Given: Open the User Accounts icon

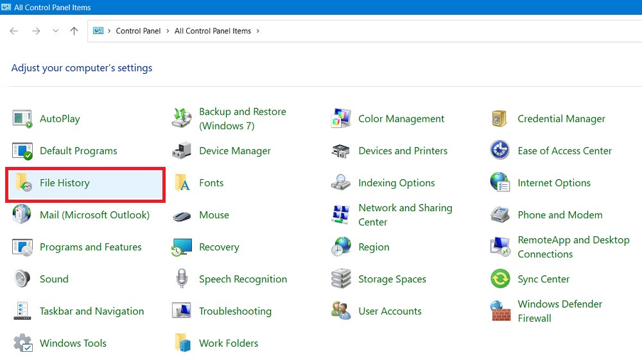Looking at the screenshot, I should pyautogui.click(x=341, y=311).
